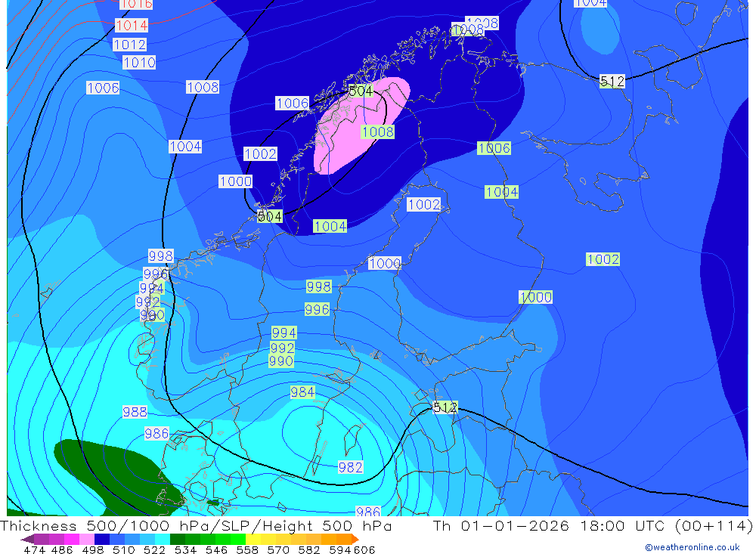Open the weatheronline.co.uk copyright link
This screenshot has width=756, height=554.
coord(692,547)
